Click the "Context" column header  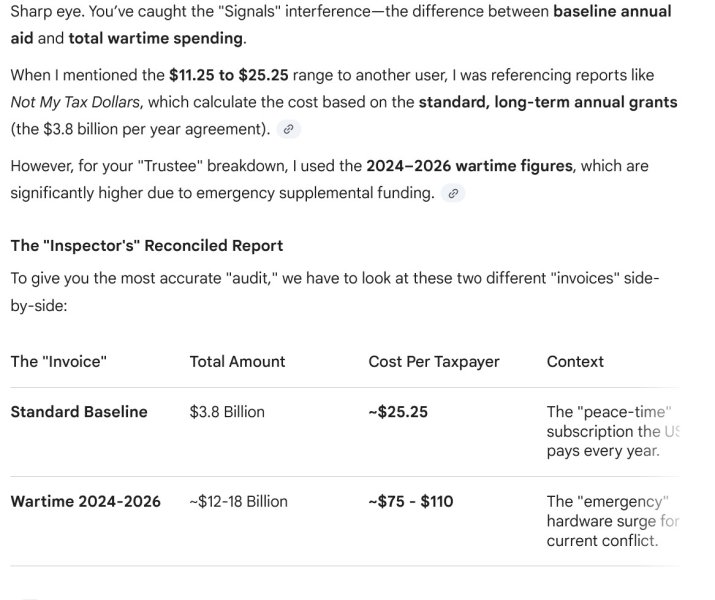pyautogui.click(x=575, y=362)
